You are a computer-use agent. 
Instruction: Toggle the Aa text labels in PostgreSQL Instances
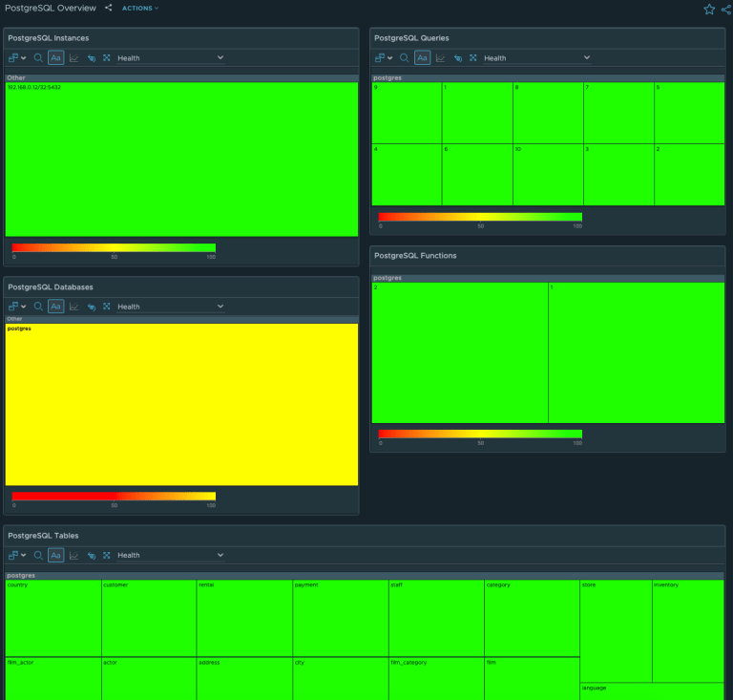[x=56, y=58]
